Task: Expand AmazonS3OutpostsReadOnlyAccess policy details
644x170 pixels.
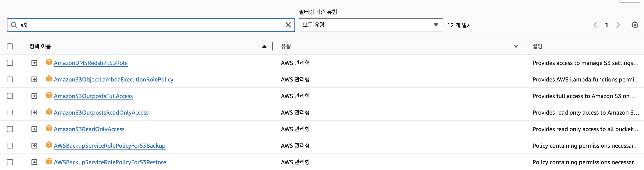Action: pyautogui.click(x=34, y=112)
